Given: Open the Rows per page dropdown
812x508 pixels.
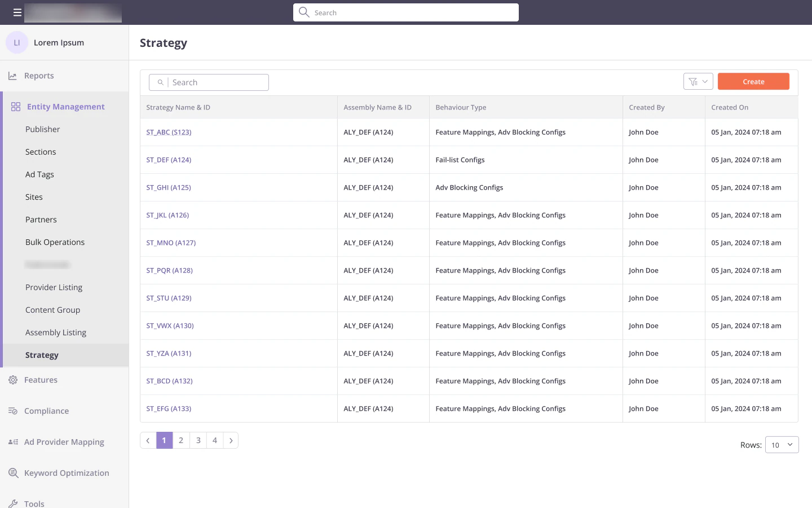Looking at the screenshot, I should coord(782,445).
